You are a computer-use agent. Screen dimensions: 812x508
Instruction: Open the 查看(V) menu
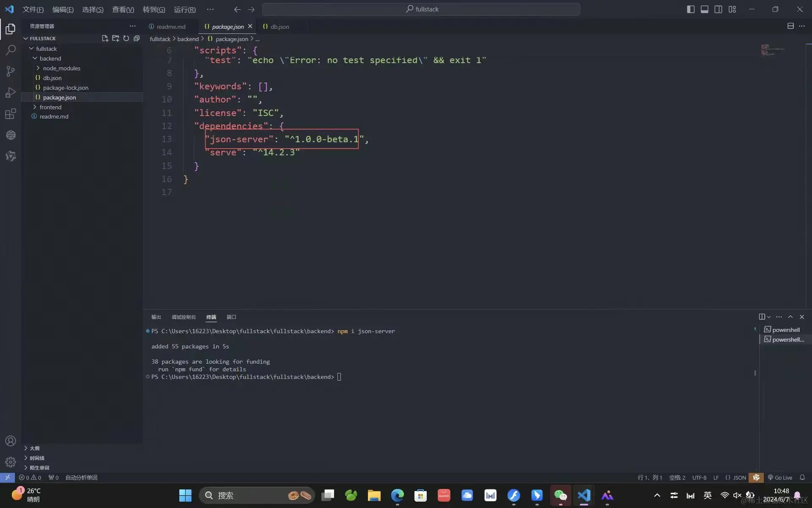(x=123, y=9)
